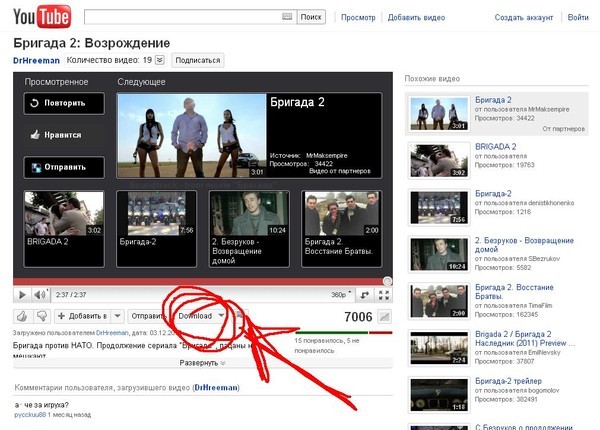Open the 360p quality menu
This screenshot has height=430, width=600.
tap(341, 295)
